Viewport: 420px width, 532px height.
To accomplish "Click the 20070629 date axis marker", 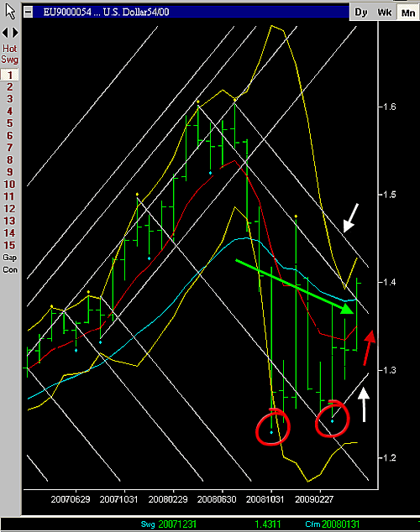I will coord(71,499).
